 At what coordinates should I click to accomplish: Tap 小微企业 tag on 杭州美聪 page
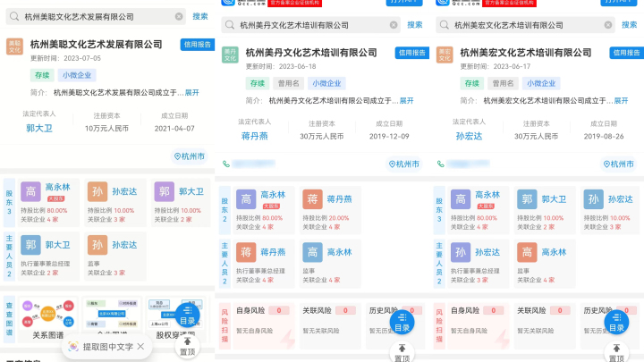(77, 75)
